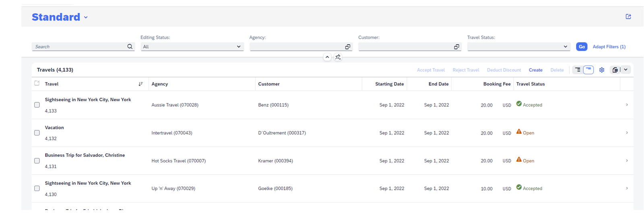644x214 pixels.
Task: Click Accepted status icon for Aussie Travel row
Action: tap(519, 104)
